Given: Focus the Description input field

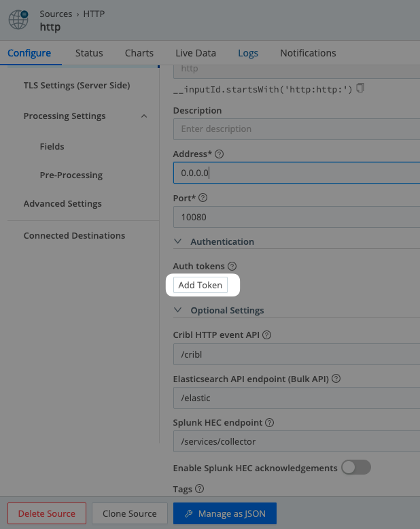Looking at the screenshot, I should (x=296, y=129).
